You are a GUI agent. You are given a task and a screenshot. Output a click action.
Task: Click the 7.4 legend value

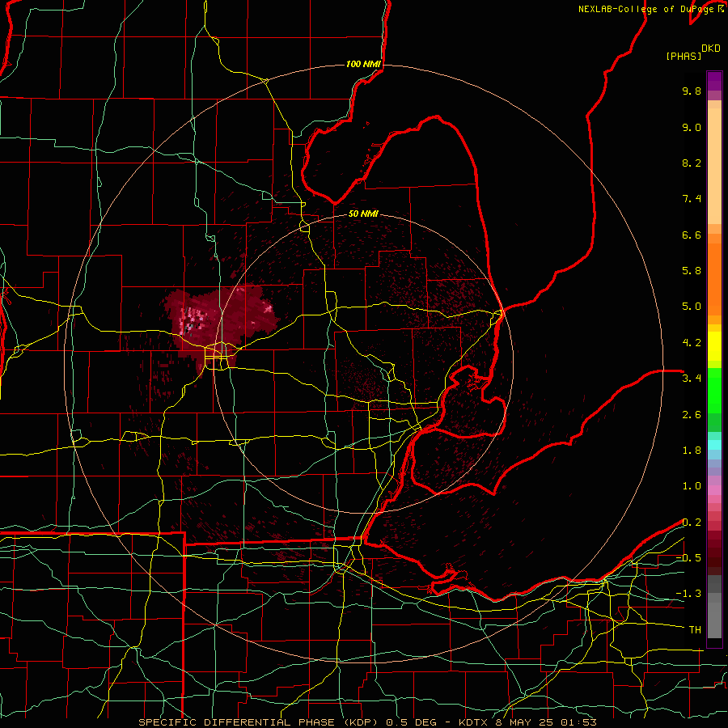[692, 199]
